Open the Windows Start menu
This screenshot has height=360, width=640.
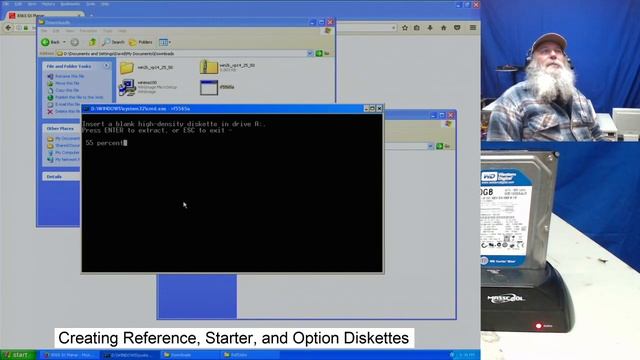pyautogui.click(x=18, y=355)
